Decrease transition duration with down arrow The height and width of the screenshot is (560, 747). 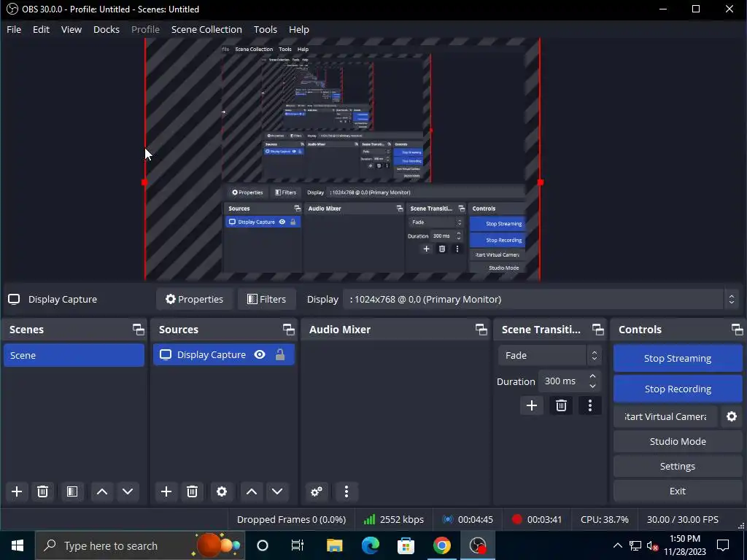pyautogui.click(x=592, y=386)
